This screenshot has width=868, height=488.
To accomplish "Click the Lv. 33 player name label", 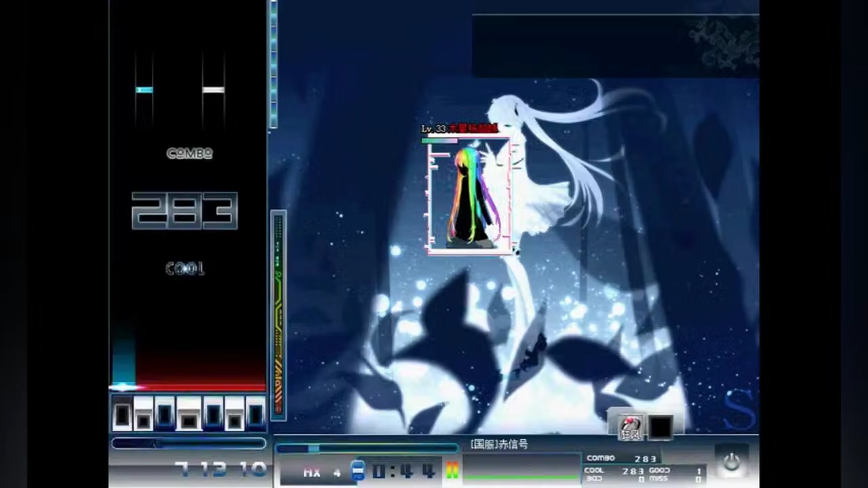I will [460, 129].
